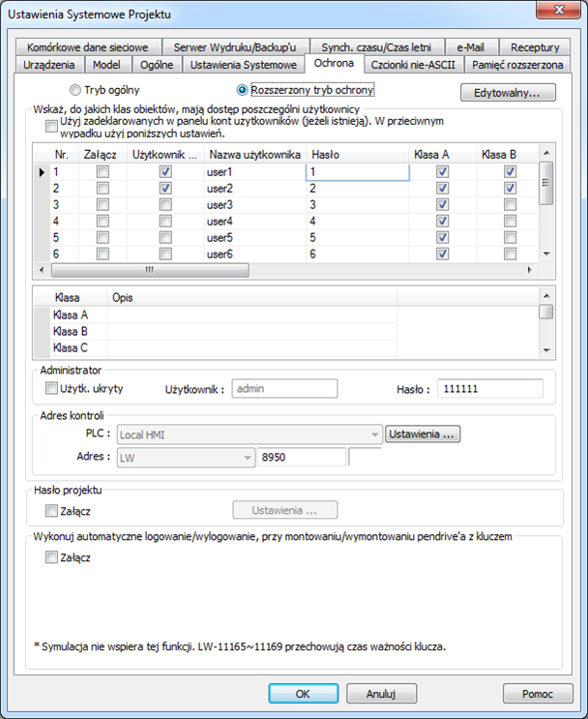Open the Edytowalny... settings button

(508, 93)
